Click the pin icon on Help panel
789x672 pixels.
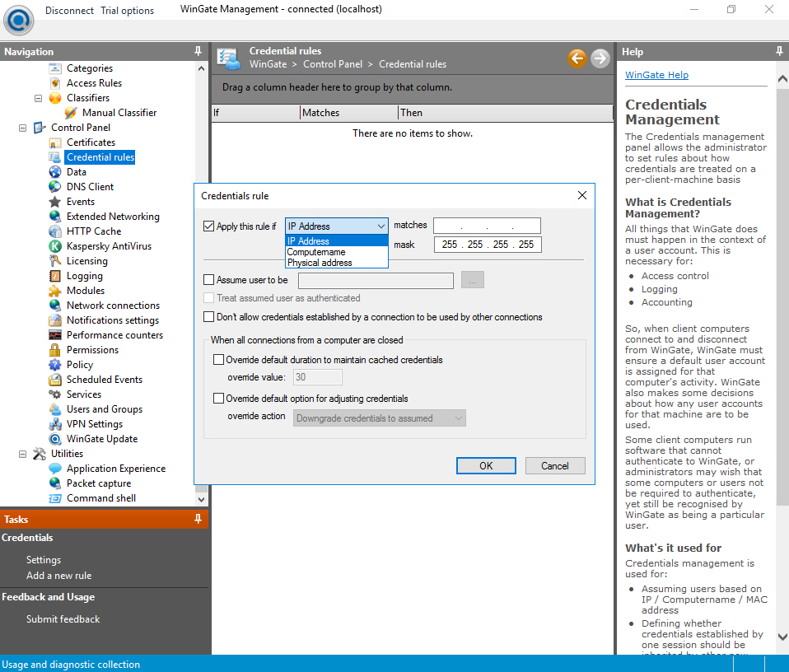point(779,51)
